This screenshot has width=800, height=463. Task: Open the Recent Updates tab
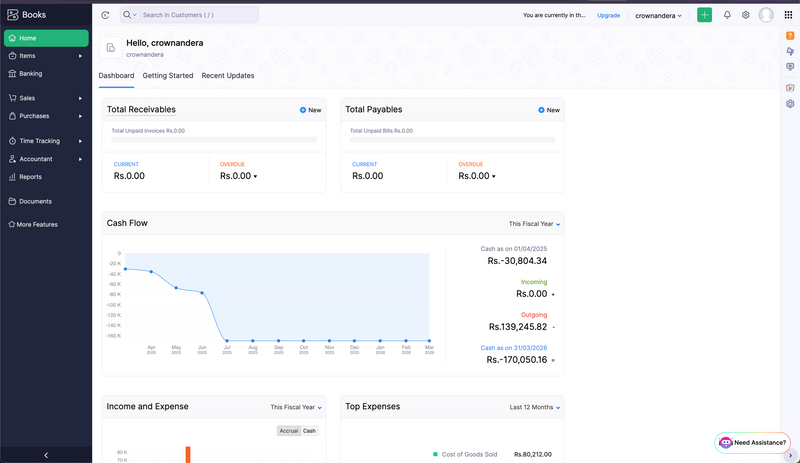(x=228, y=76)
